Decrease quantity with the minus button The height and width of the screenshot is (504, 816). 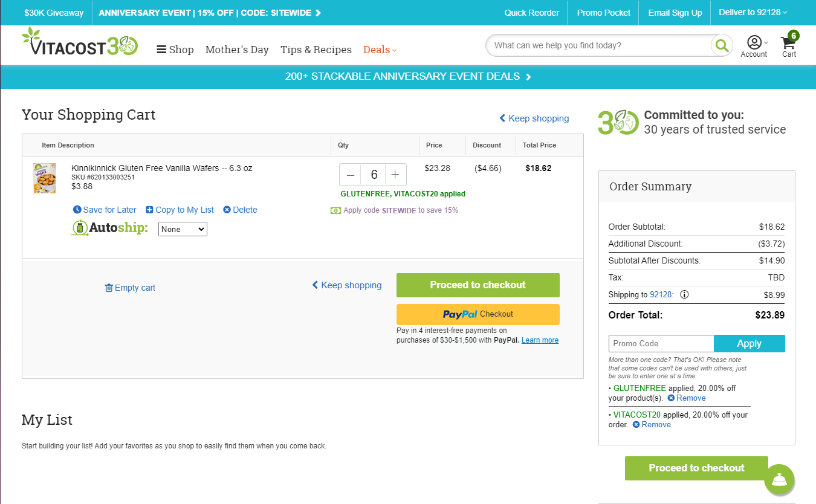coord(351,175)
